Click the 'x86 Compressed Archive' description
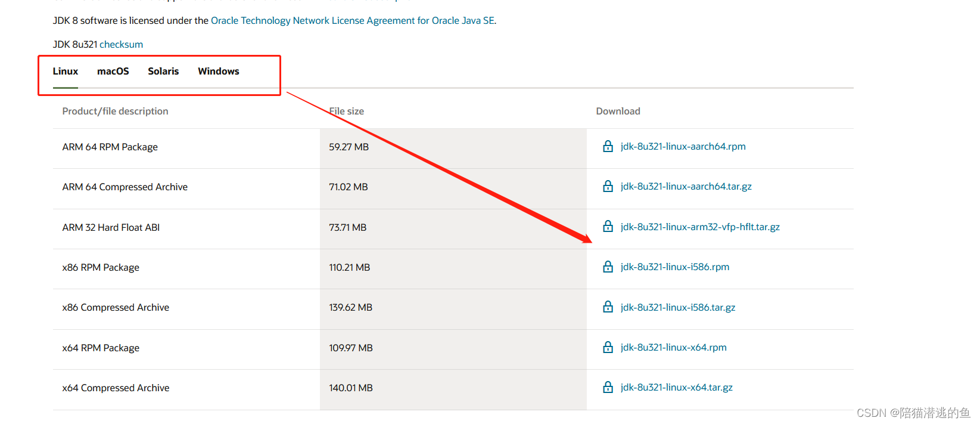The image size is (980, 424). pyautogui.click(x=116, y=307)
